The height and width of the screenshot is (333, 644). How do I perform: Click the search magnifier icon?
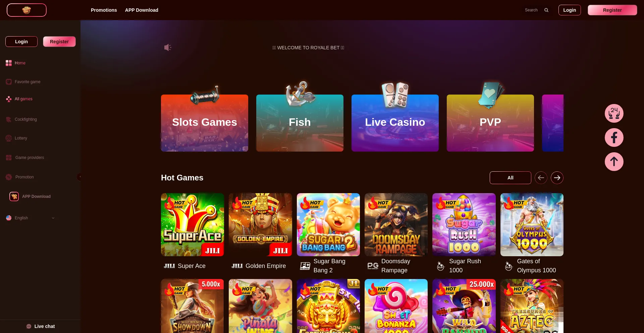pos(546,10)
